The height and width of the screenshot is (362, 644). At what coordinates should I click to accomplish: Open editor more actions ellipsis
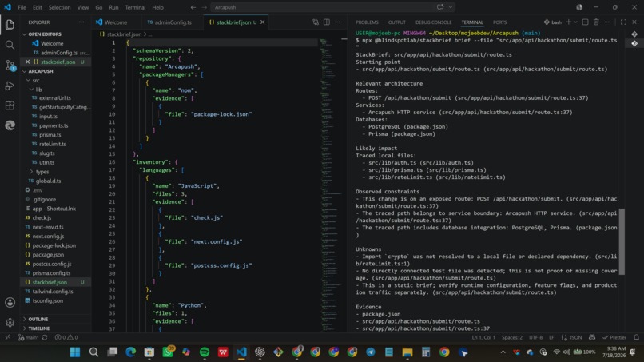338,22
